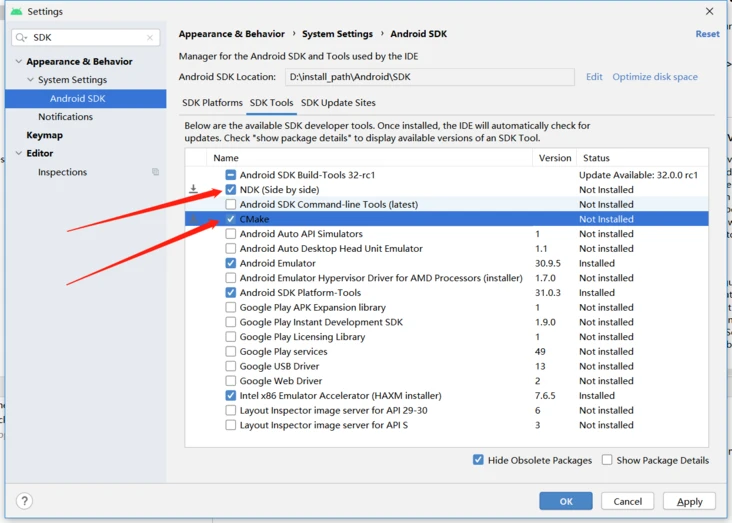Screen dimensions: 732x523
Task: Collapse the System Settings tree node
Action: click(30, 80)
